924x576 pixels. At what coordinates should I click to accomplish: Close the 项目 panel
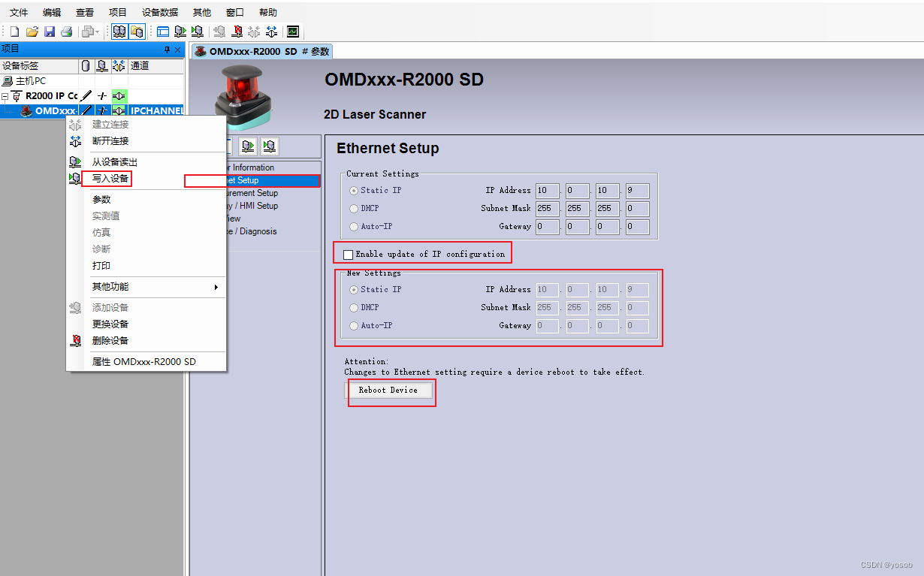[x=178, y=50]
